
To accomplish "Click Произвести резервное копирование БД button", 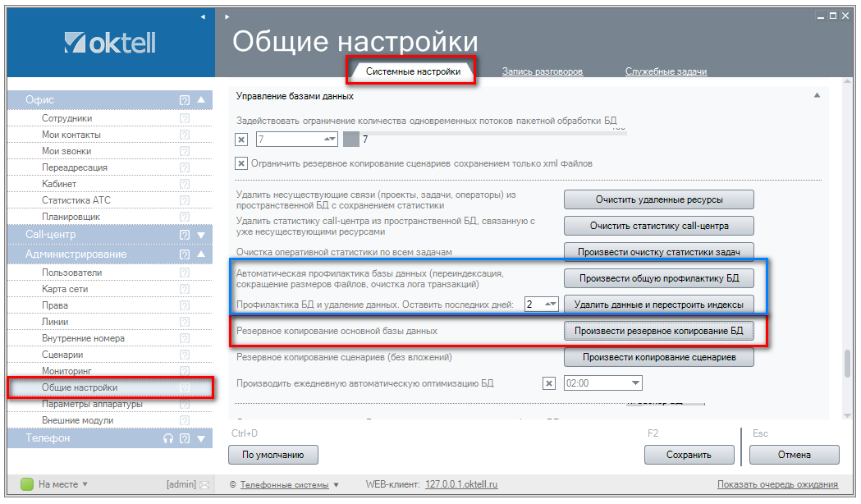I will (x=658, y=331).
